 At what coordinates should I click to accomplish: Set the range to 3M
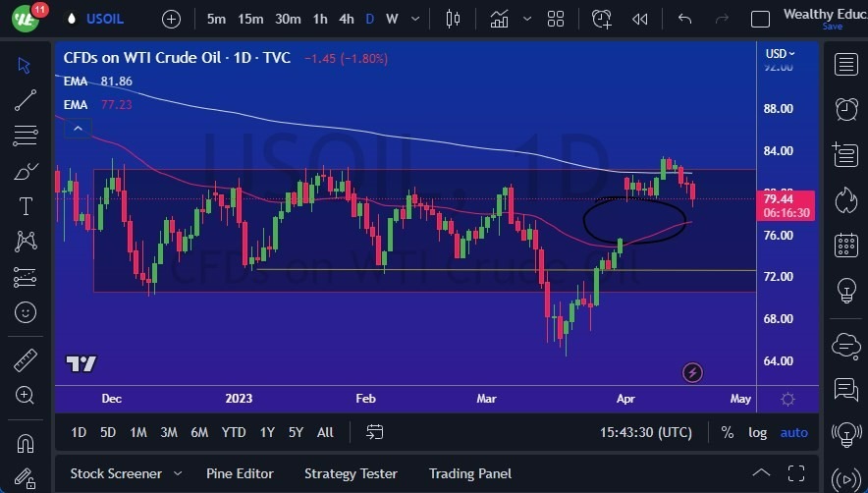point(169,432)
